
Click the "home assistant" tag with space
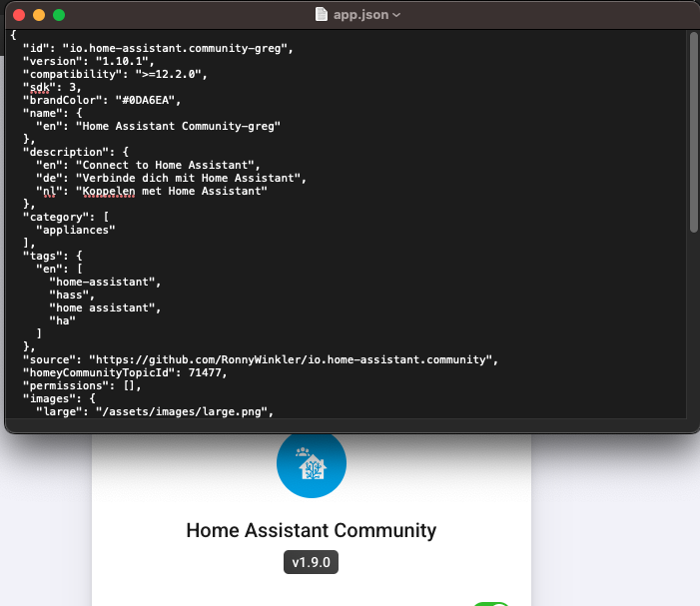[102, 307]
